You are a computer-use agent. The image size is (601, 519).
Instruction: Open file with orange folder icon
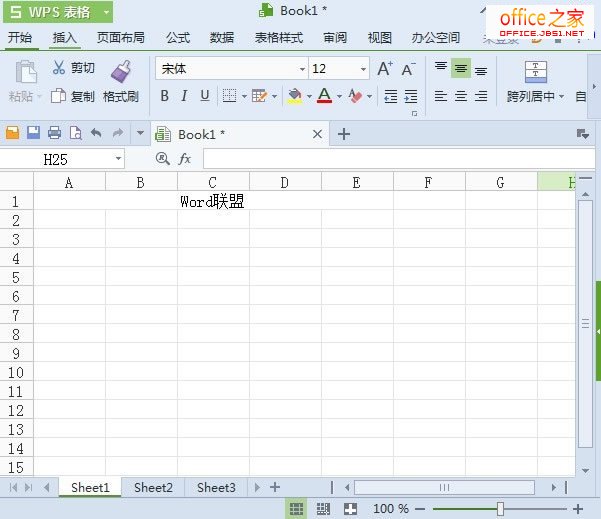12,133
